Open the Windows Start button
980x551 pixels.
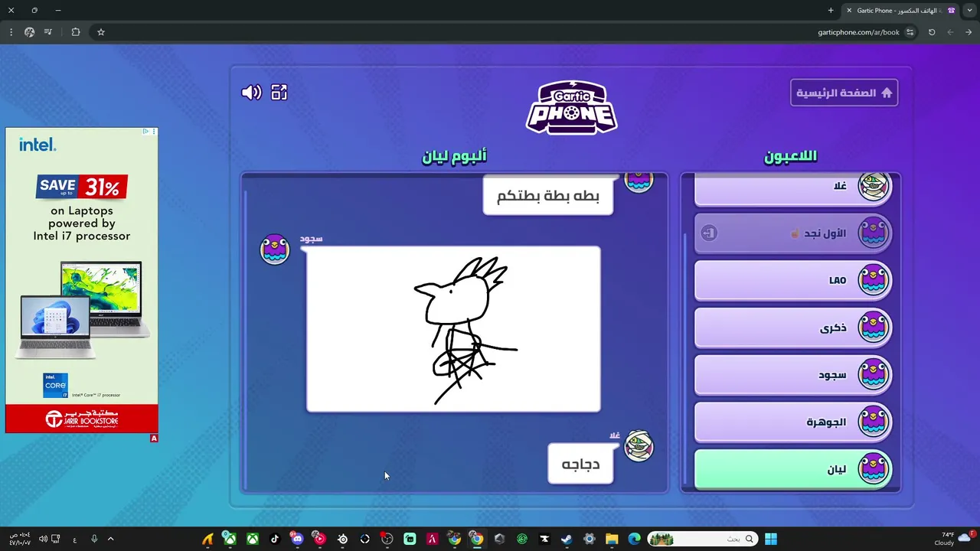pyautogui.click(x=771, y=539)
